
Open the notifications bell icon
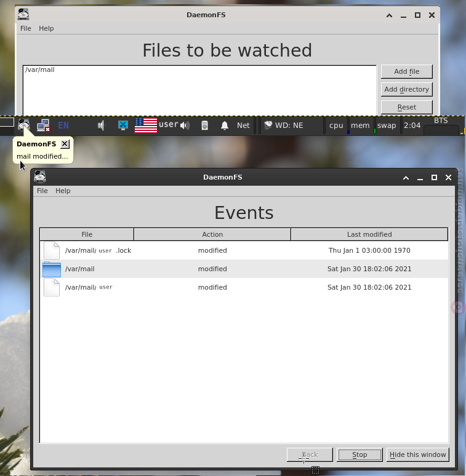click(225, 125)
